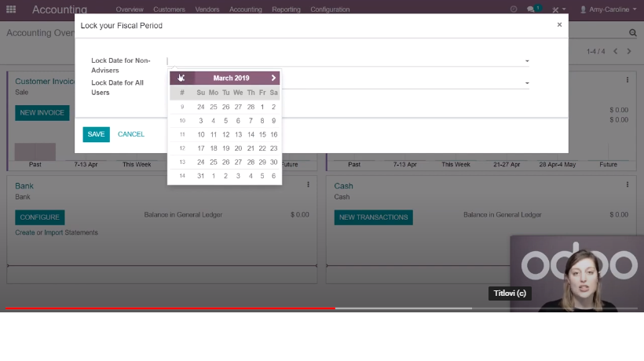
Task: Save the fiscal period lock dates
Action: click(96, 134)
